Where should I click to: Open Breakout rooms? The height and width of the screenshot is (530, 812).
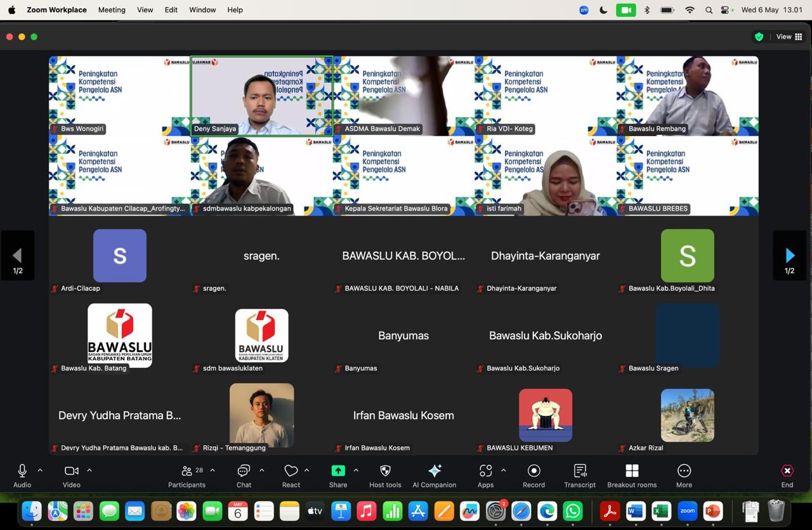[x=632, y=475]
